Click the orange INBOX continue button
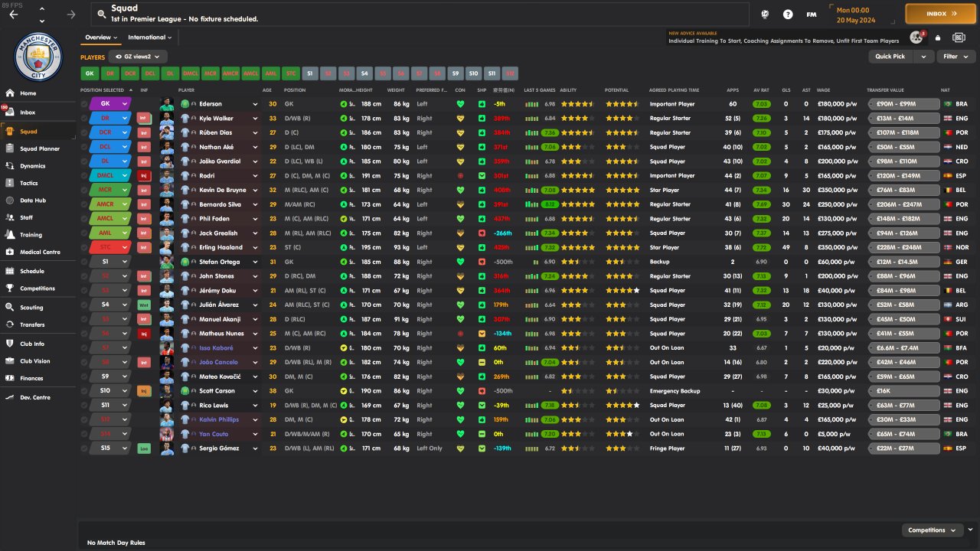The width and height of the screenshot is (980, 551). click(940, 14)
